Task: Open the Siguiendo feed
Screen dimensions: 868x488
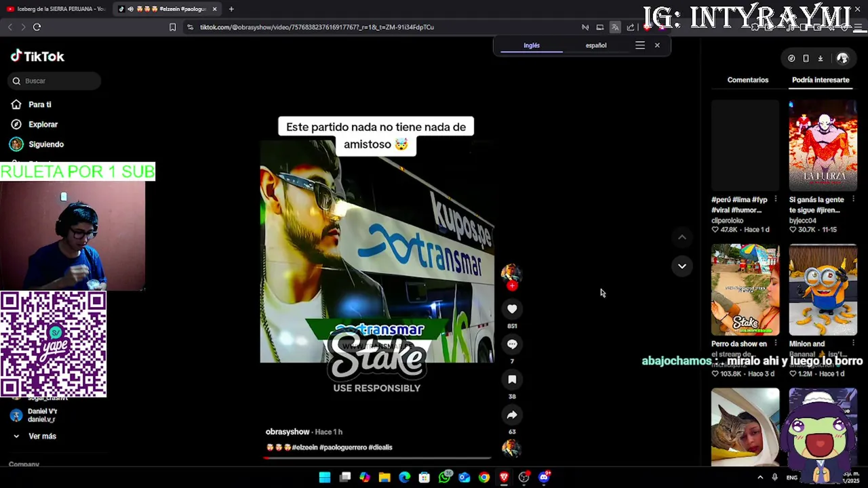Action: coord(46,144)
